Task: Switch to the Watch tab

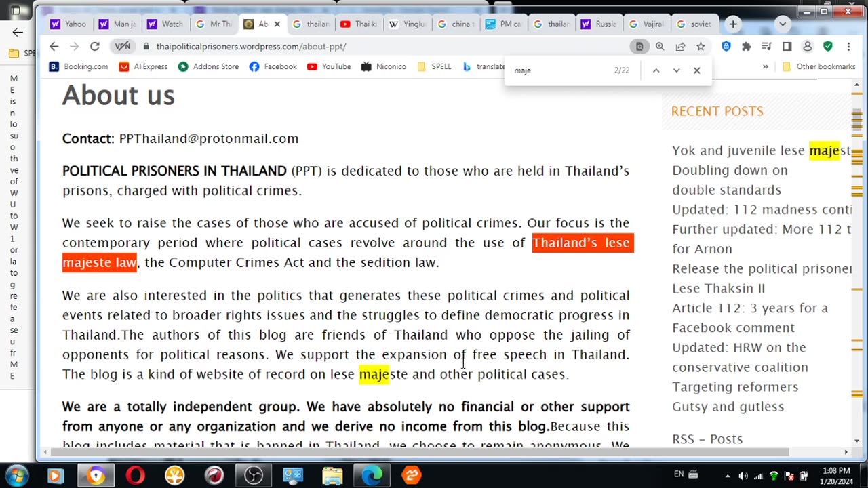Action: (165, 24)
